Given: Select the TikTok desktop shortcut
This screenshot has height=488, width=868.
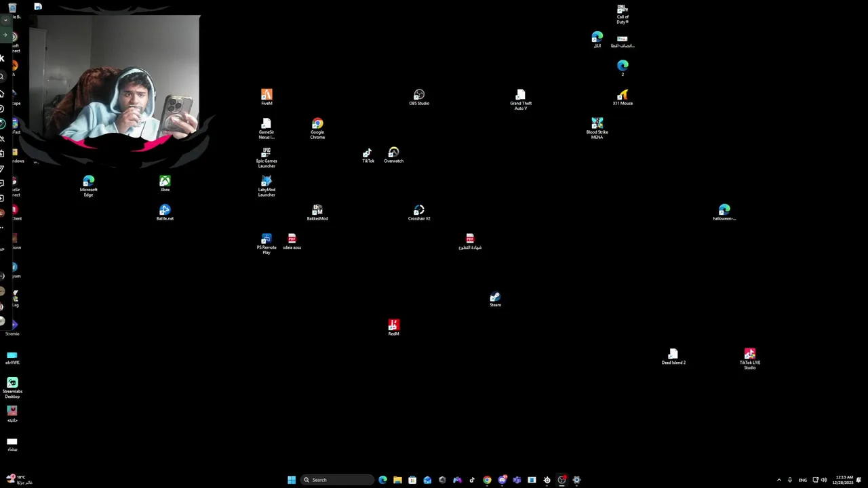Looking at the screenshot, I should 368,156.
